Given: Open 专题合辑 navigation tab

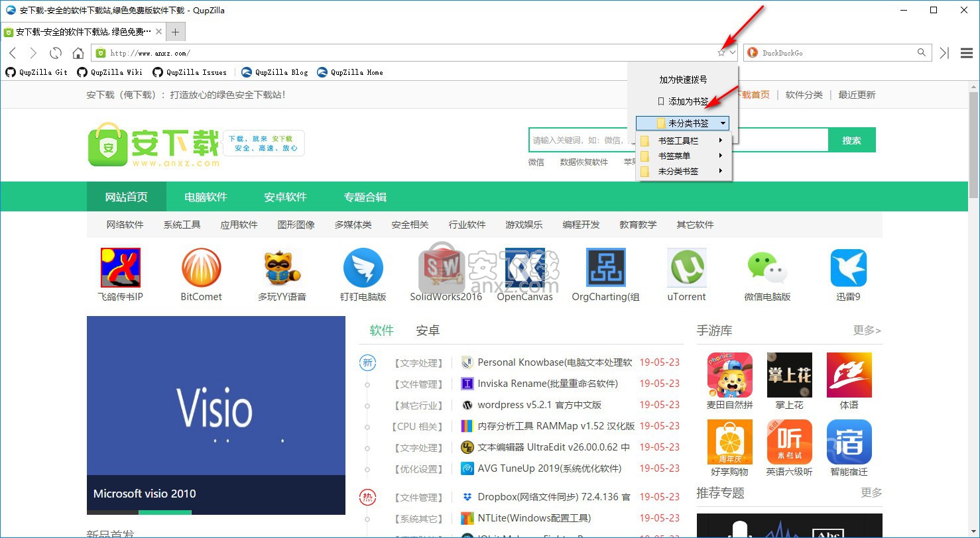Looking at the screenshot, I should click(x=365, y=197).
